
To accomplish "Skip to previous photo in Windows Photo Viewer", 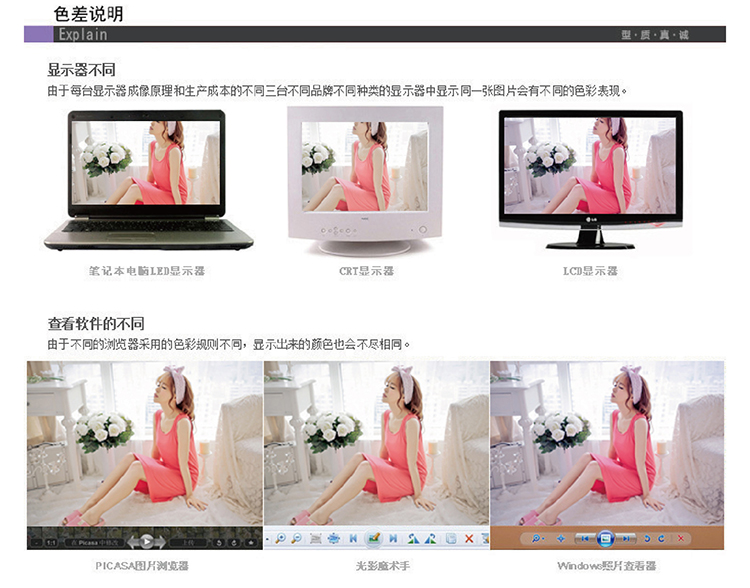I will (x=586, y=539).
